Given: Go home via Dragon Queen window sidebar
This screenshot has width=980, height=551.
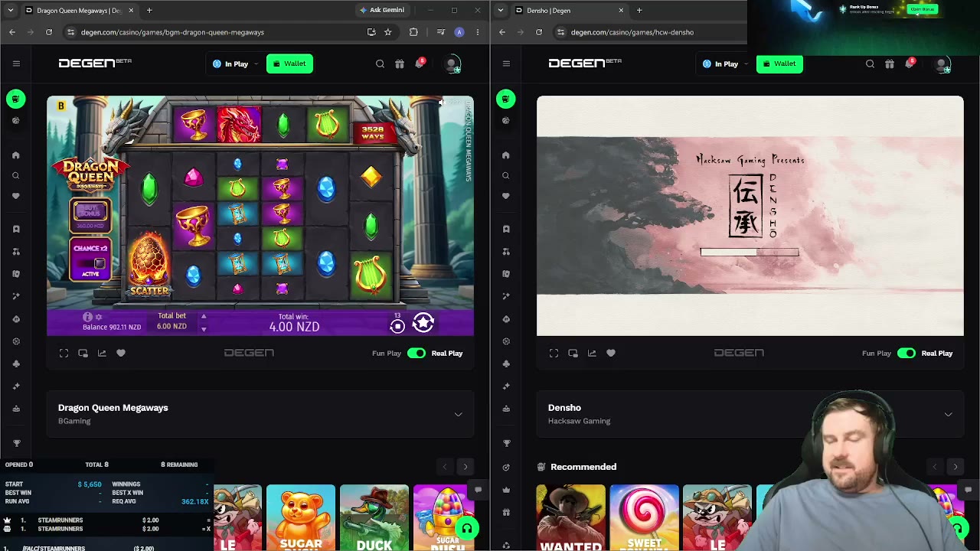Looking at the screenshot, I should (x=15, y=155).
